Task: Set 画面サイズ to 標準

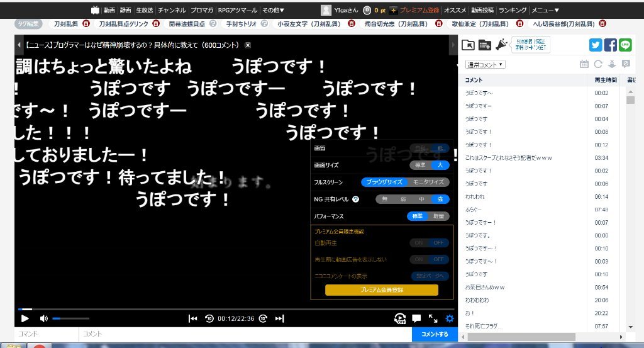Action: tap(419, 165)
